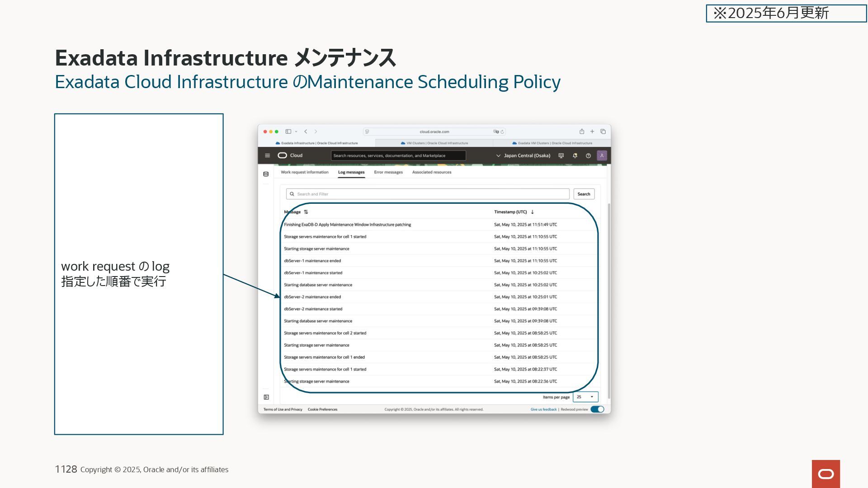This screenshot has width=868, height=488.
Task: Click the Search and Filter input field
Action: click(427, 194)
